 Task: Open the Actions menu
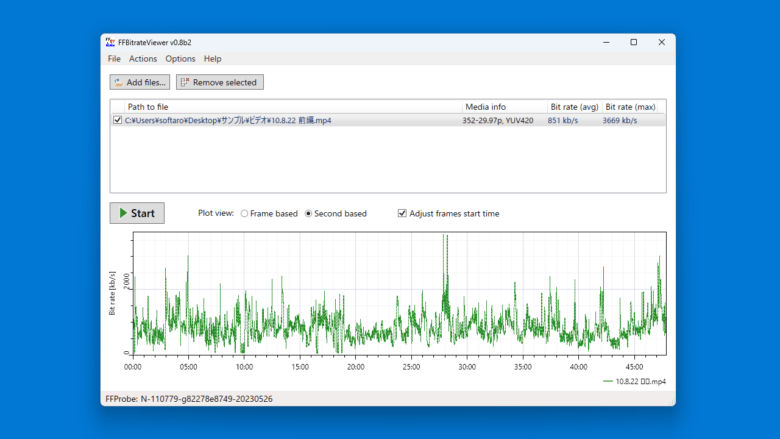(143, 59)
